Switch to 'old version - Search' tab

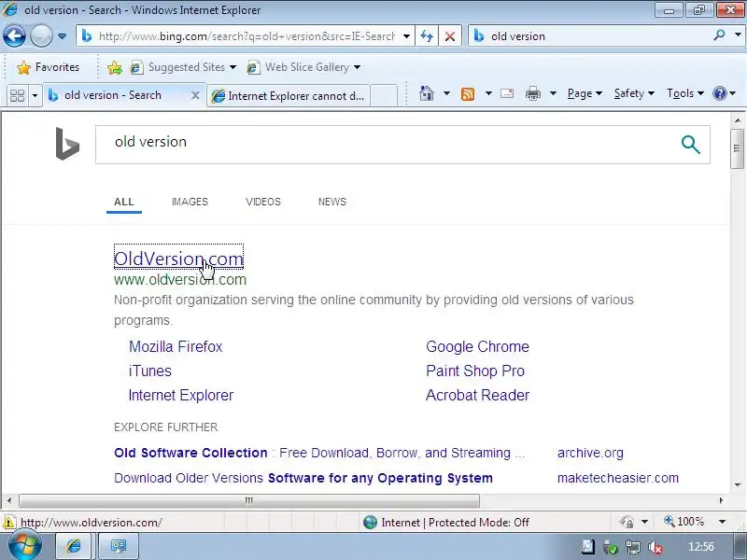pyautogui.click(x=113, y=95)
